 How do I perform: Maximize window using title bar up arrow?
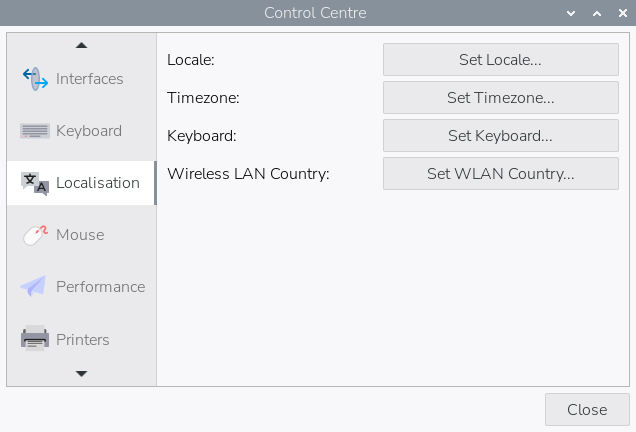point(596,13)
